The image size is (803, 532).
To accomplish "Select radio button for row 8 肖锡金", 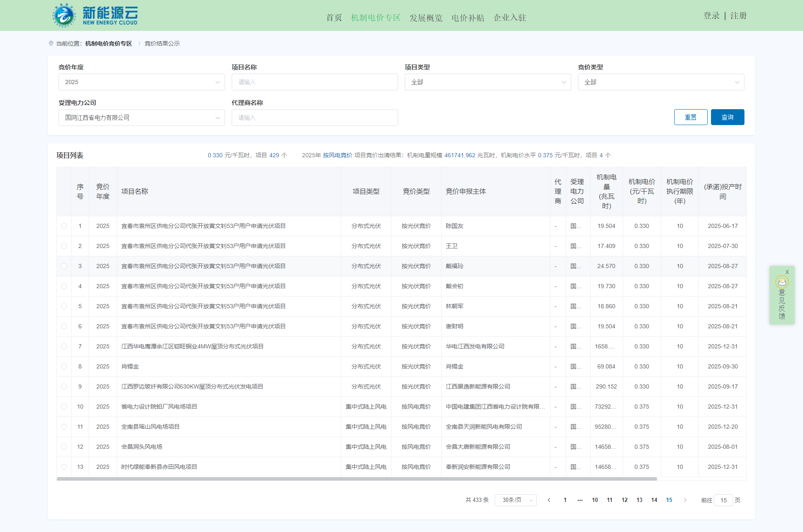I will point(64,366).
